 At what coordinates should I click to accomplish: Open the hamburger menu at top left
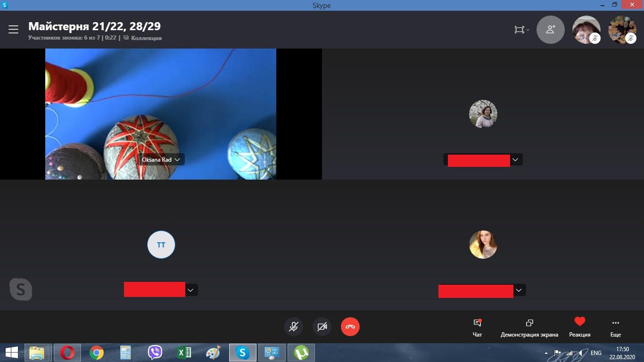pyautogui.click(x=13, y=30)
